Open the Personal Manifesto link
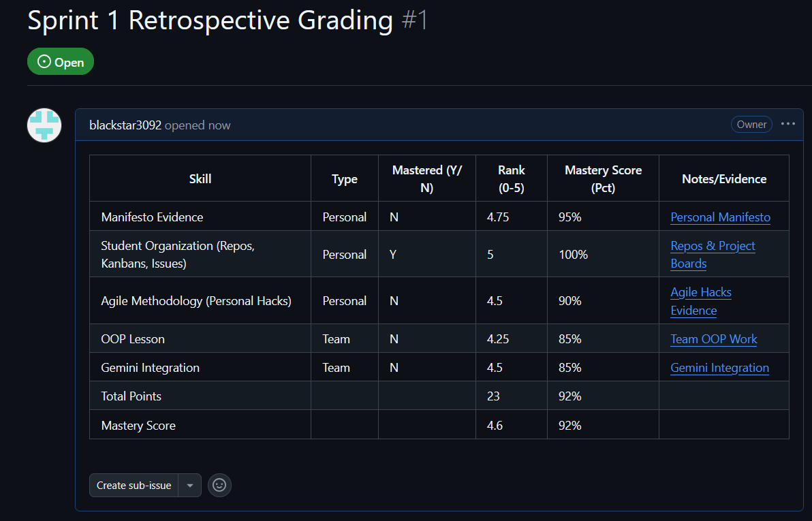Screen dimensions: 812x521 click(x=720, y=217)
